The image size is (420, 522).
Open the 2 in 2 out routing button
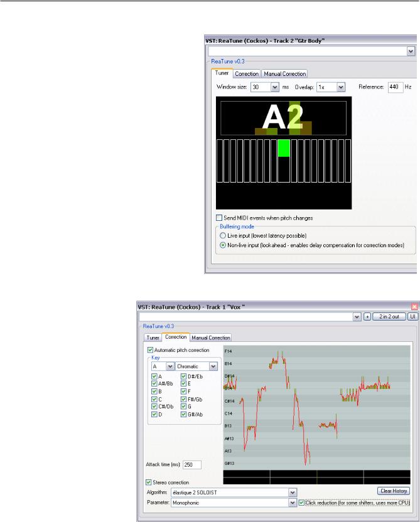click(389, 317)
